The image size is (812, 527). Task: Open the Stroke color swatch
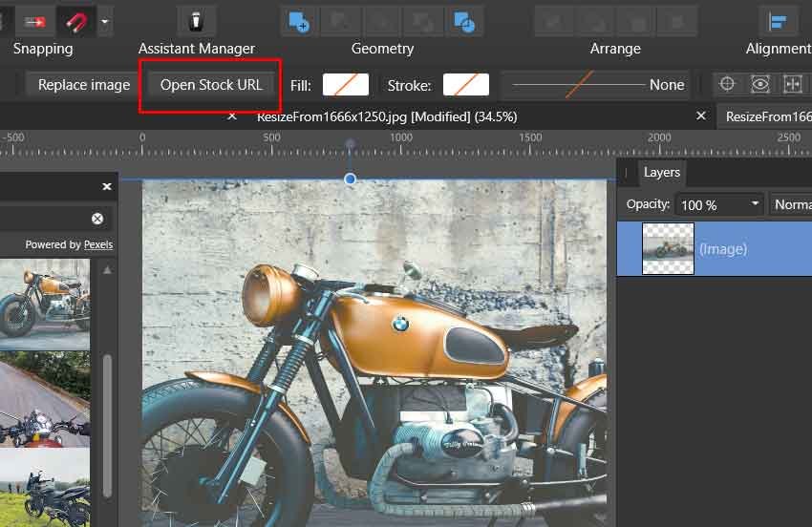465,84
